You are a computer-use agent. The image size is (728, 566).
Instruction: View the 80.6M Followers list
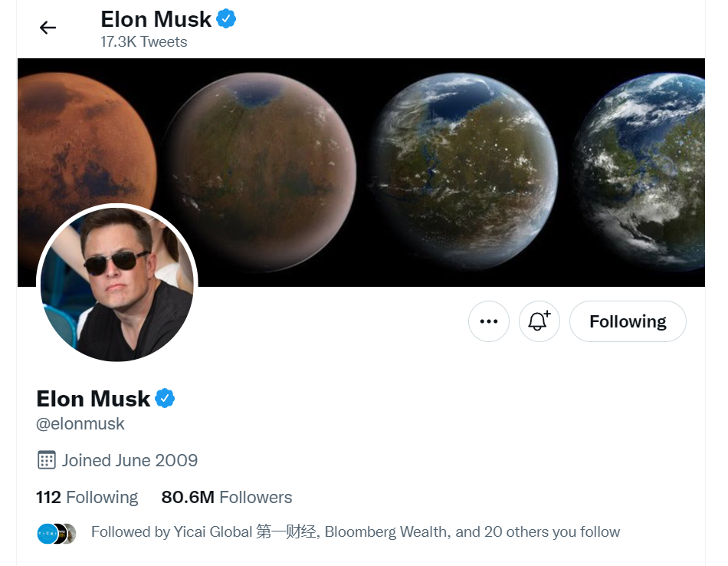(227, 497)
